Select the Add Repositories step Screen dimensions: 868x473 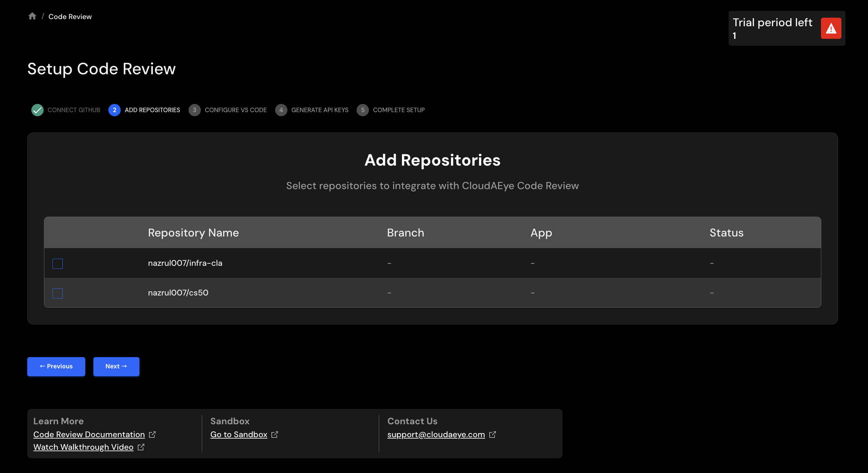pyautogui.click(x=152, y=110)
